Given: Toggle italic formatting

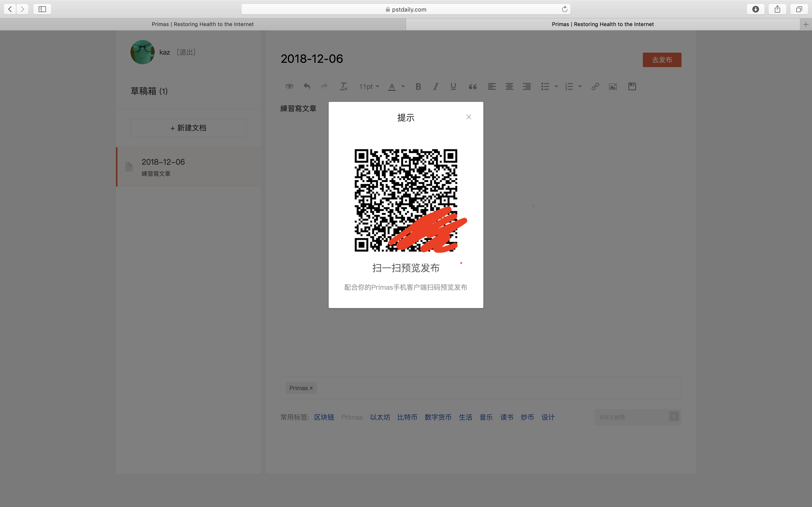Looking at the screenshot, I should (435, 86).
